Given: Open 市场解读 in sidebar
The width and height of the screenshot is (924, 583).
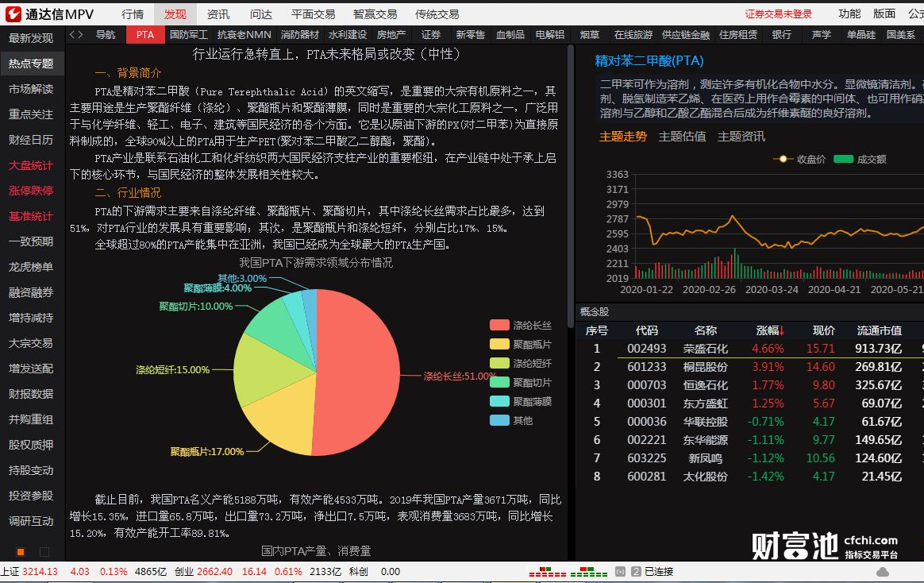Looking at the screenshot, I should click(x=31, y=88).
